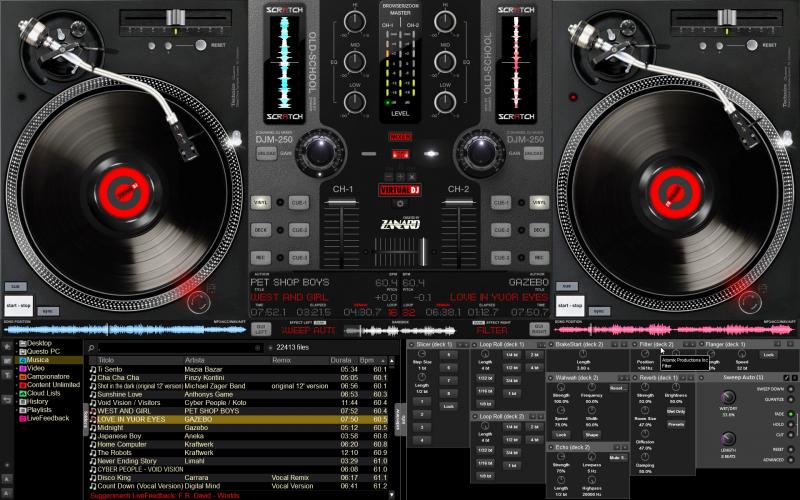The width and height of the screenshot is (800, 500).
Task: Click the left deck pitch slider handle
Action: [175, 18]
